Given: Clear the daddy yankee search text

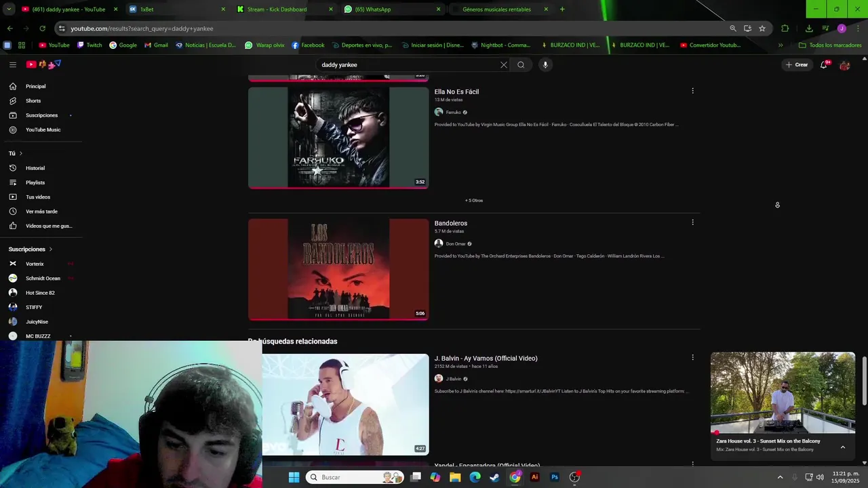Looking at the screenshot, I should (x=504, y=65).
